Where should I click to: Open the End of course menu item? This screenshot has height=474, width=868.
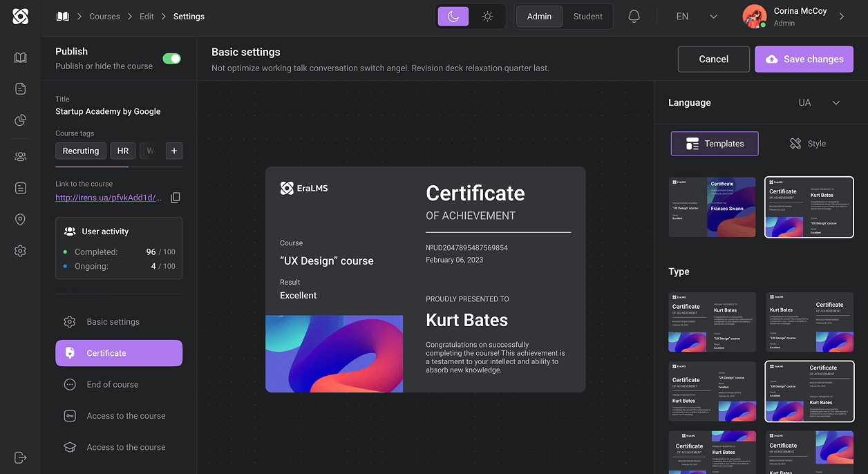tap(119, 385)
